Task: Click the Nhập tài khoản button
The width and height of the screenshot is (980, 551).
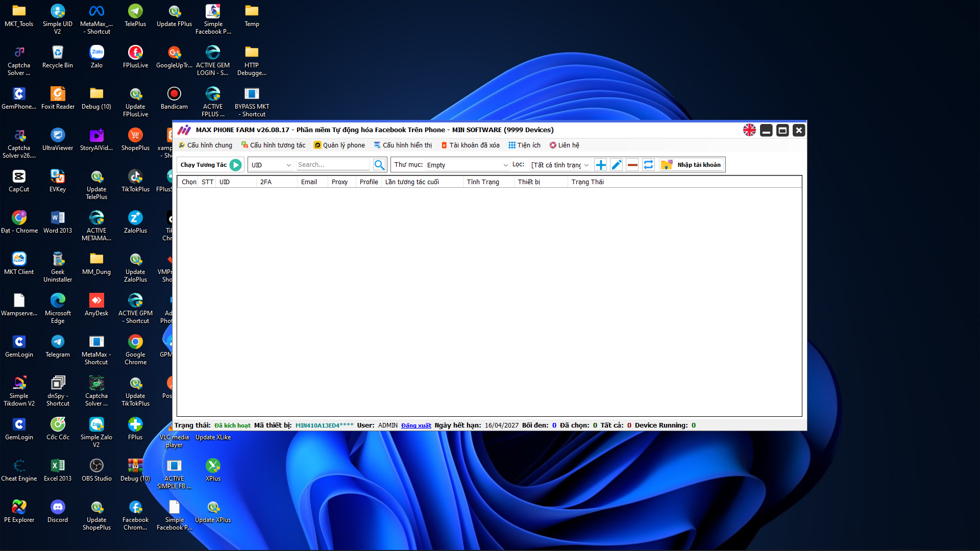Action: pyautogui.click(x=692, y=165)
